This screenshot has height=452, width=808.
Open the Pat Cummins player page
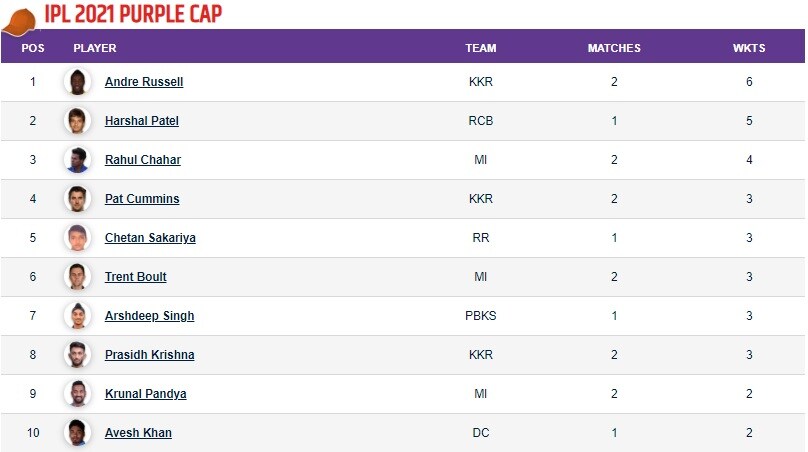(x=142, y=199)
